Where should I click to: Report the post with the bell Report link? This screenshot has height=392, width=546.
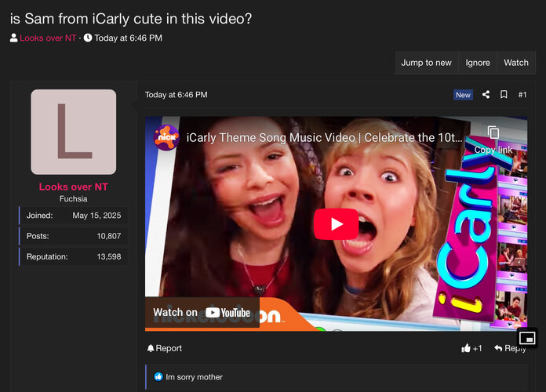point(165,348)
